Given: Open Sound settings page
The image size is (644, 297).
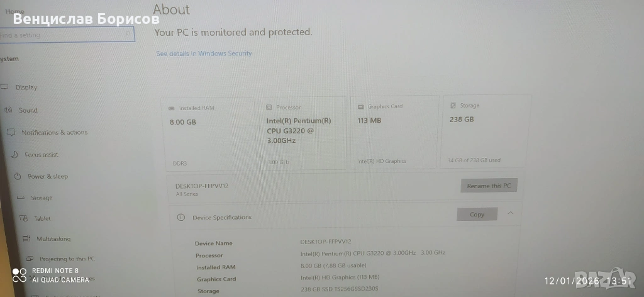Looking at the screenshot, I should tap(28, 110).
